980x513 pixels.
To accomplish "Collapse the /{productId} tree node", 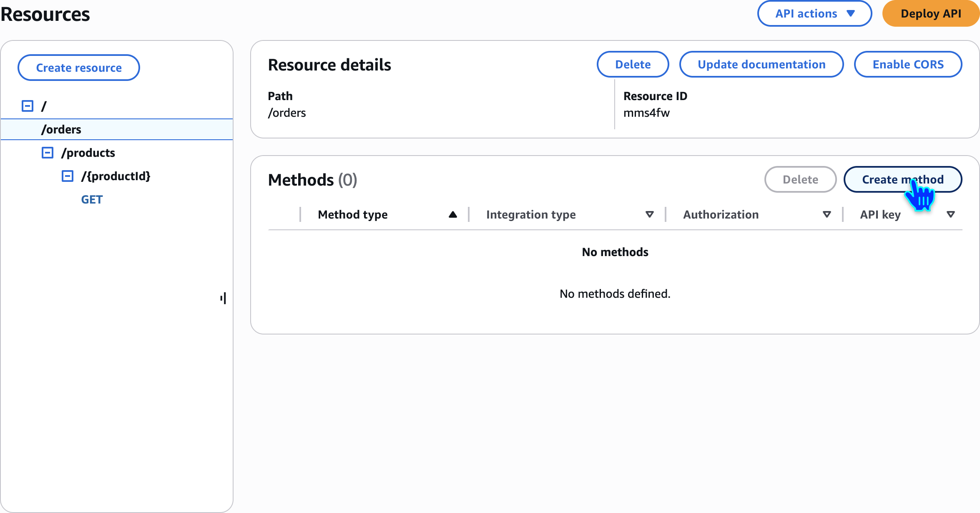I will pos(68,176).
